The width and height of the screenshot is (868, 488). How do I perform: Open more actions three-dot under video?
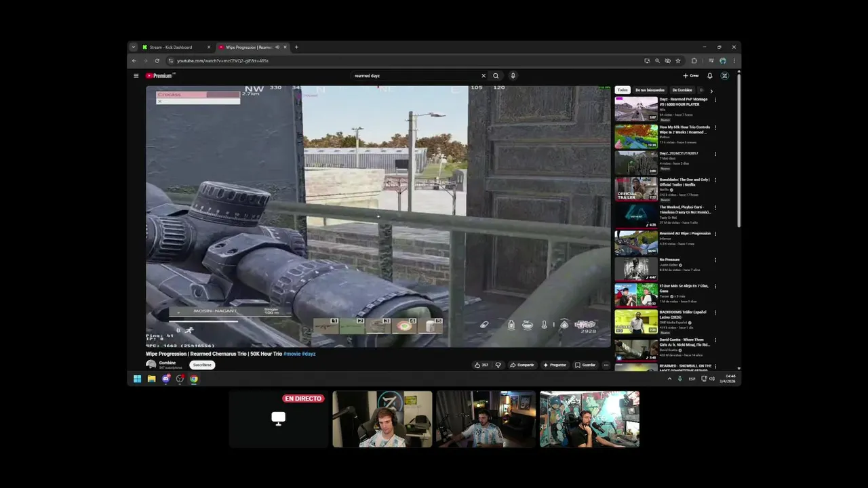click(x=606, y=365)
